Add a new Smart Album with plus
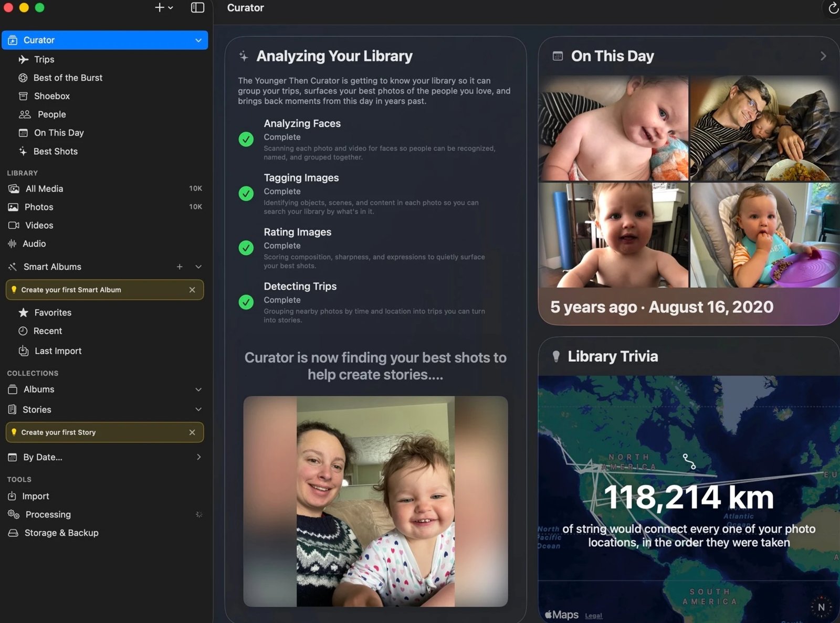Viewport: 840px width, 623px height. tap(180, 267)
